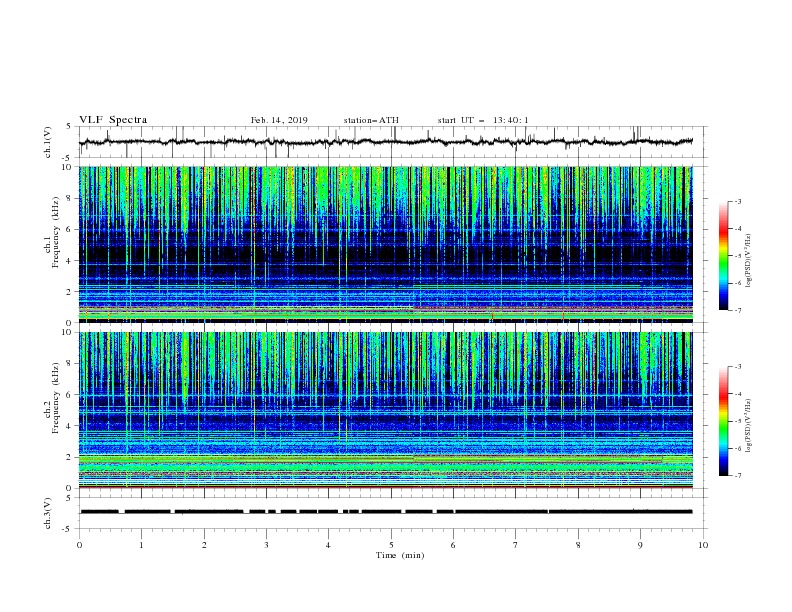Click the "-4" tick on the ch.2 colorbar
The width and height of the screenshot is (792, 612).
coord(737,394)
